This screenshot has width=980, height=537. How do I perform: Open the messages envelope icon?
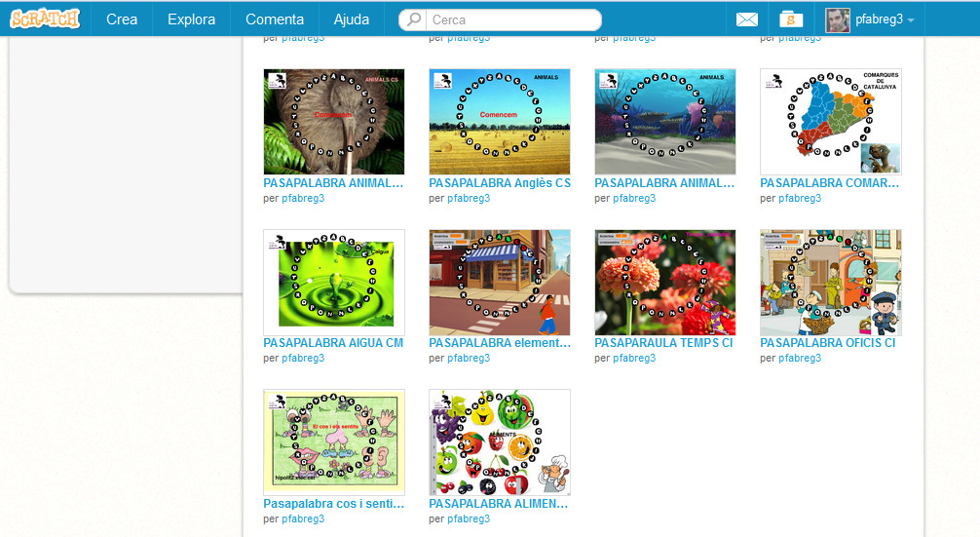[747, 19]
